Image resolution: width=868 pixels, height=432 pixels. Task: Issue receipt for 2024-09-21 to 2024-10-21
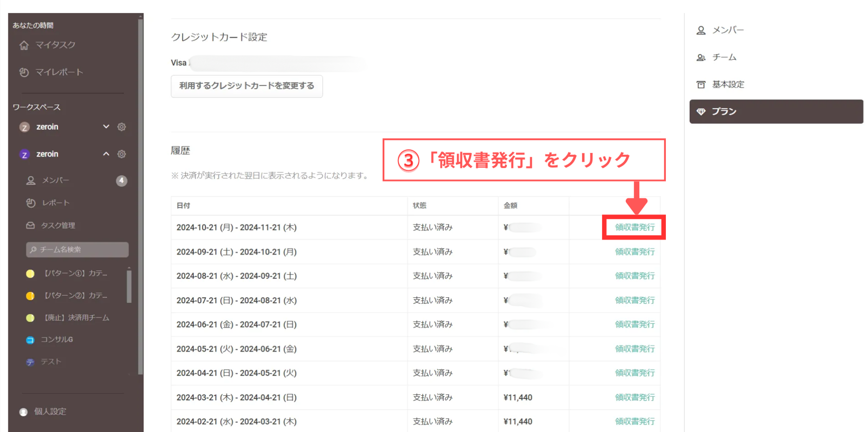635,251
